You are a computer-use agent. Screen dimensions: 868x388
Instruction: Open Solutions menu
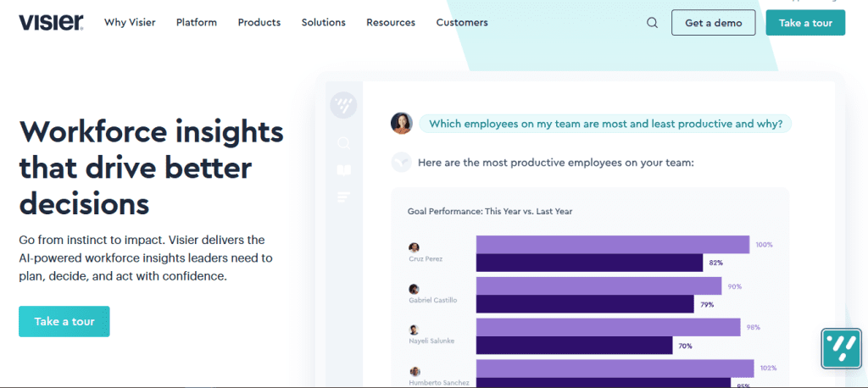click(x=323, y=23)
